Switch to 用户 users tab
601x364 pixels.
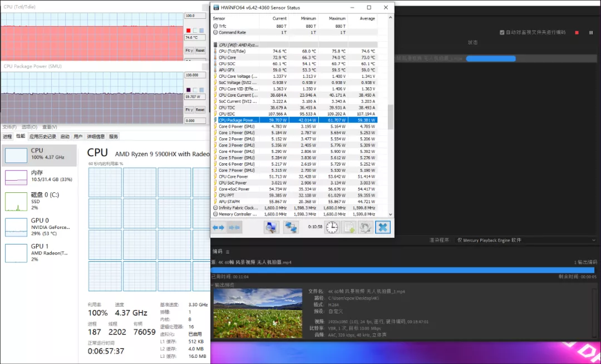point(78,136)
